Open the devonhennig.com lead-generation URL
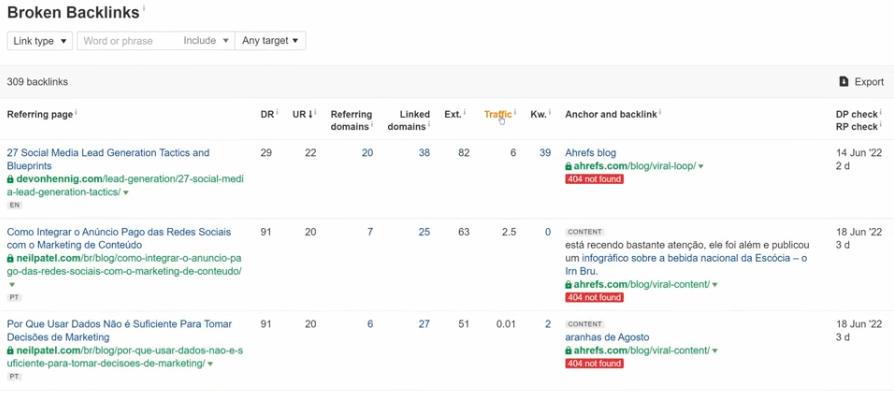Image resolution: width=894 pixels, height=394 pixels. click(x=125, y=185)
